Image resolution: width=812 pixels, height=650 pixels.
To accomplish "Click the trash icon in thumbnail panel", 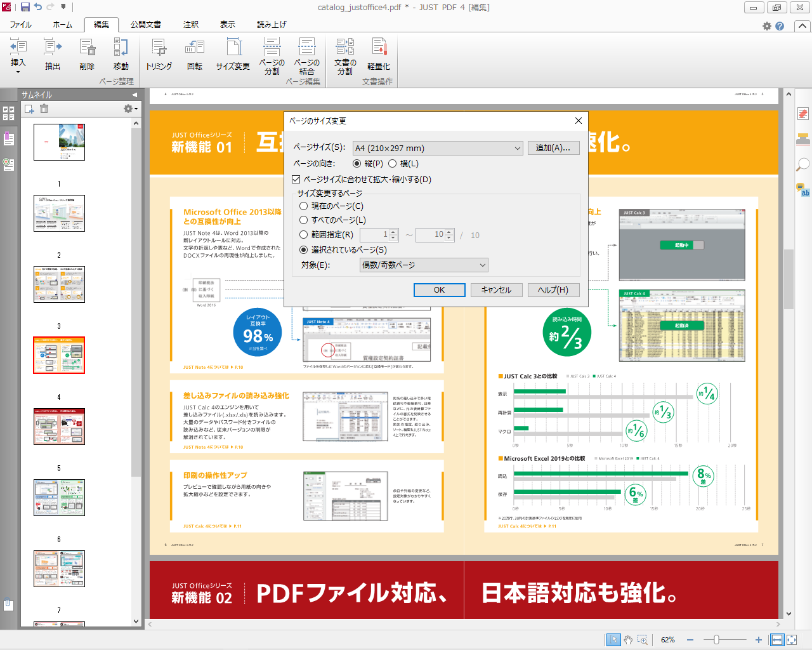I will (x=44, y=109).
